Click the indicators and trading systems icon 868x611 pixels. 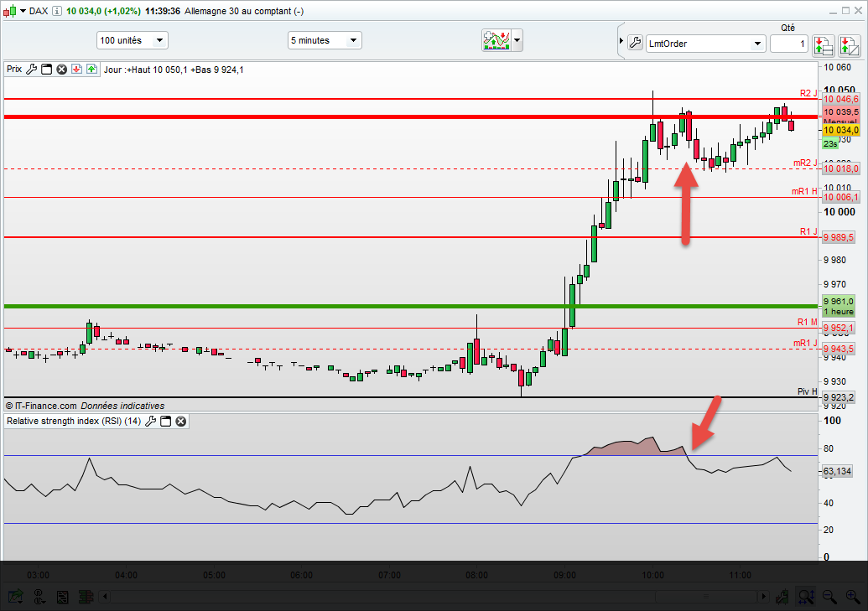click(x=496, y=40)
